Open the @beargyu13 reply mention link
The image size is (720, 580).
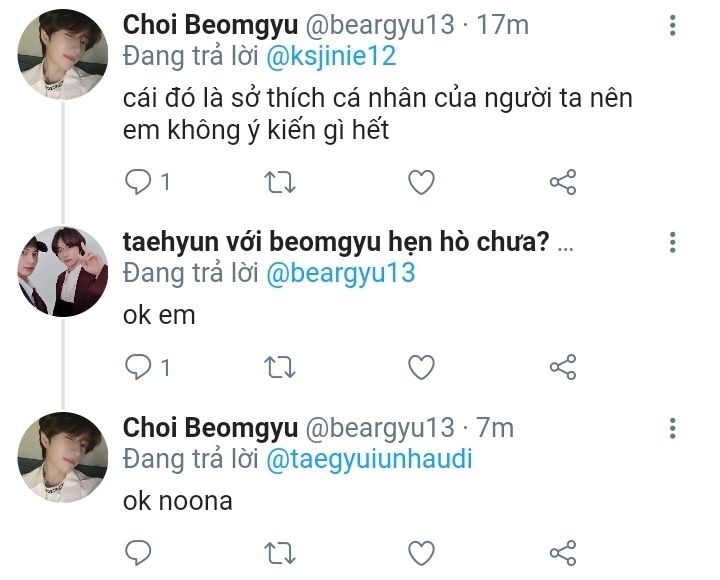pos(339,272)
